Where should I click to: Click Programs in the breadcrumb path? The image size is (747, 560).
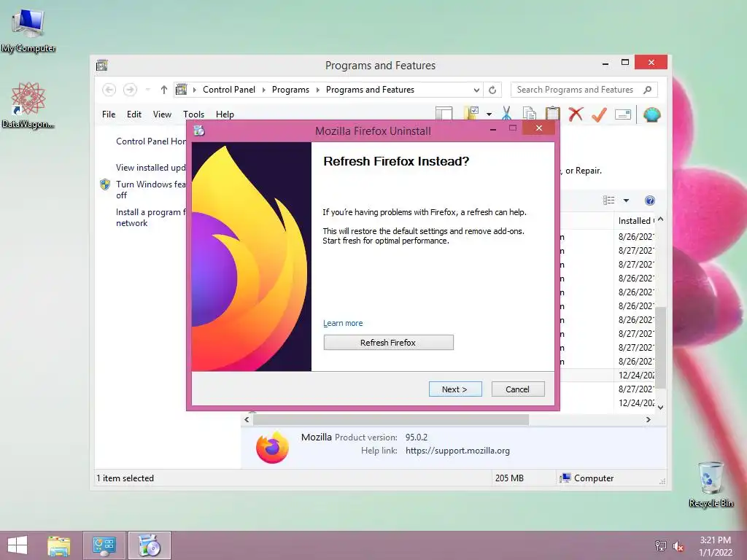290,90
